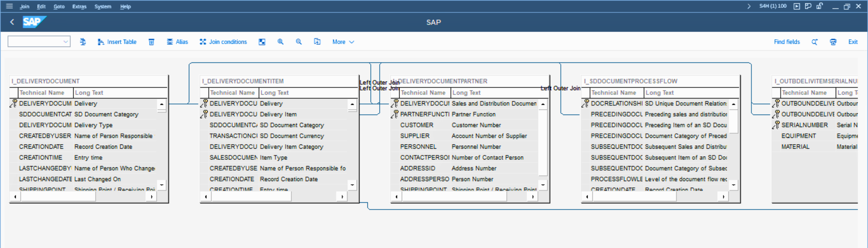Open the navigation pane checkerboard icon
This screenshot has height=248, width=868.
262,42
